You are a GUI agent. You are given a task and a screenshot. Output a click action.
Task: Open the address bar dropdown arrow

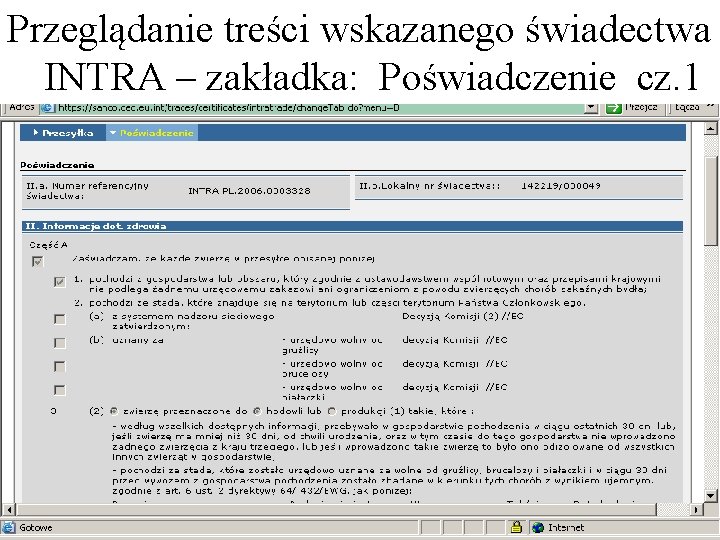coord(591,108)
